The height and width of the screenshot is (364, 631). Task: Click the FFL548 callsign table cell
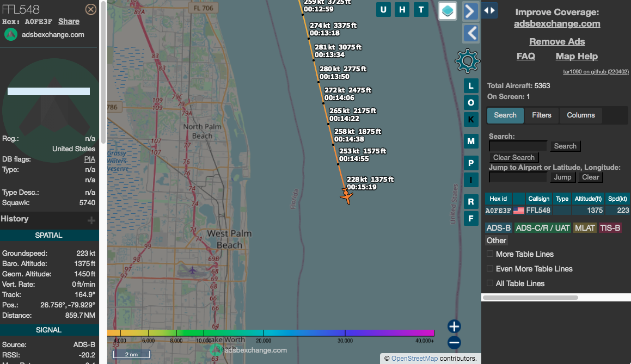(x=538, y=211)
